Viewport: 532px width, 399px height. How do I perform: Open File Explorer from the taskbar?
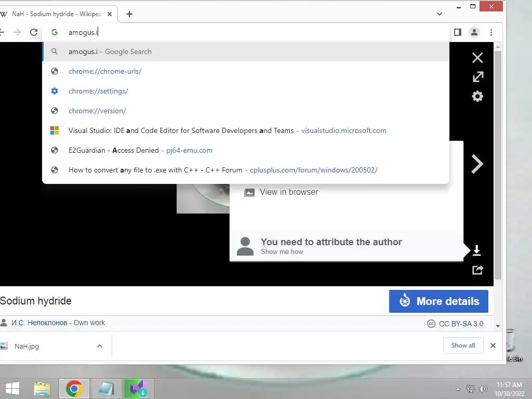coord(42,389)
